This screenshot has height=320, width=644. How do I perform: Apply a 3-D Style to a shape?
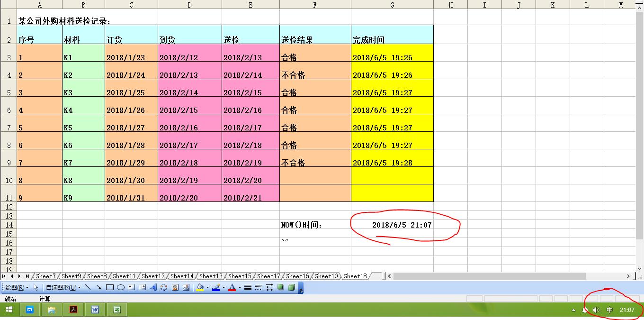click(x=291, y=287)
